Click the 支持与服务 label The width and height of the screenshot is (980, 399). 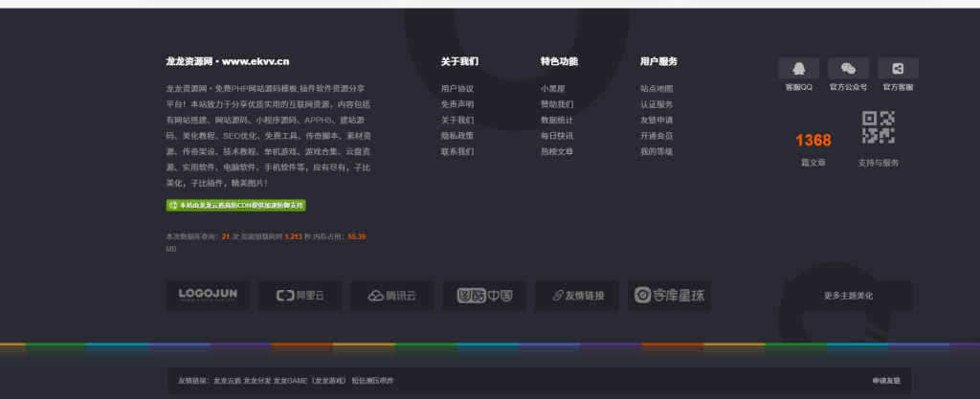[879, 163]
